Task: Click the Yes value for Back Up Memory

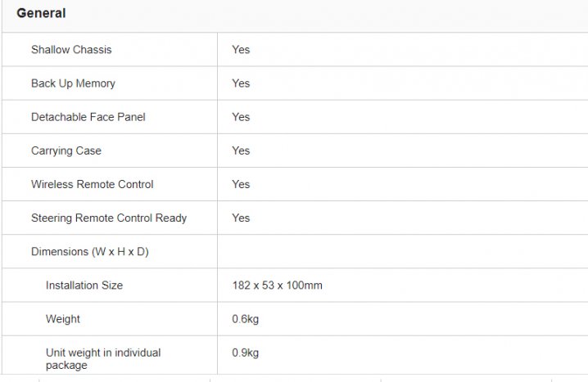Action: click(x=241, y=83)
